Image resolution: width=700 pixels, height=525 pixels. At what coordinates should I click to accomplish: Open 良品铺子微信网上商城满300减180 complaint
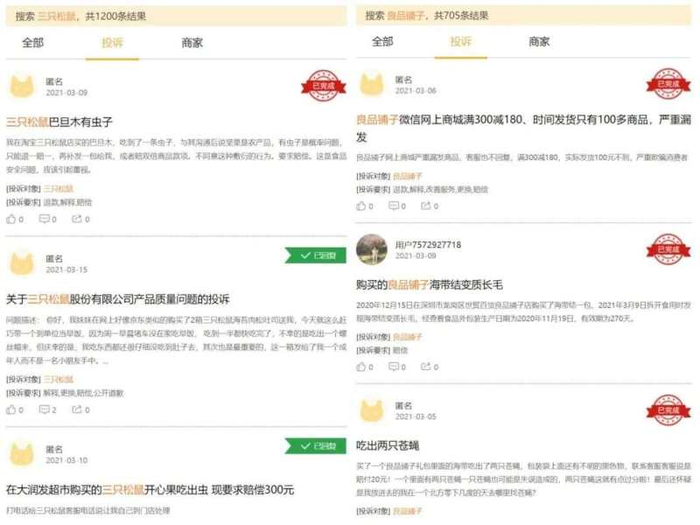click(523, 128)
